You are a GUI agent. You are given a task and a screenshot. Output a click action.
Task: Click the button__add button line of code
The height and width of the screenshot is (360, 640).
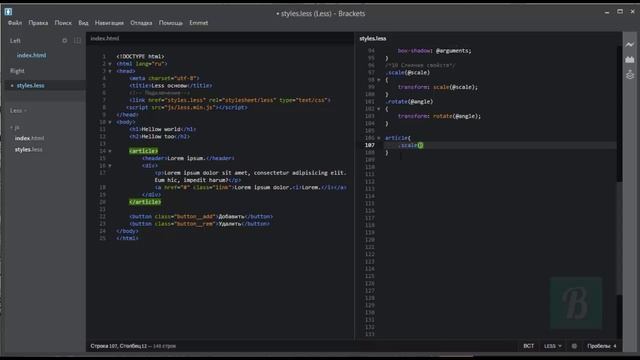[x=201, y=217]
